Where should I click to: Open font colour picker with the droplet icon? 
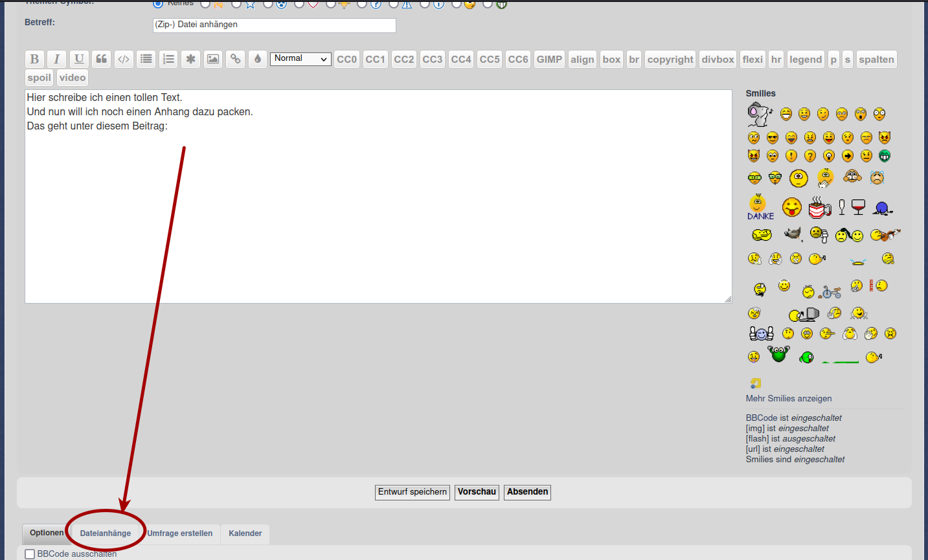258,59
